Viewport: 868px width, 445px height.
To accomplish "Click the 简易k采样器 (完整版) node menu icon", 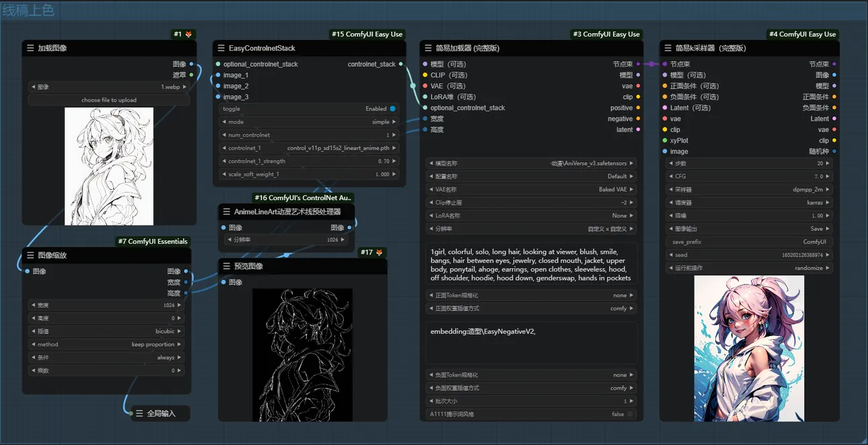I will (x=667, y=48).
